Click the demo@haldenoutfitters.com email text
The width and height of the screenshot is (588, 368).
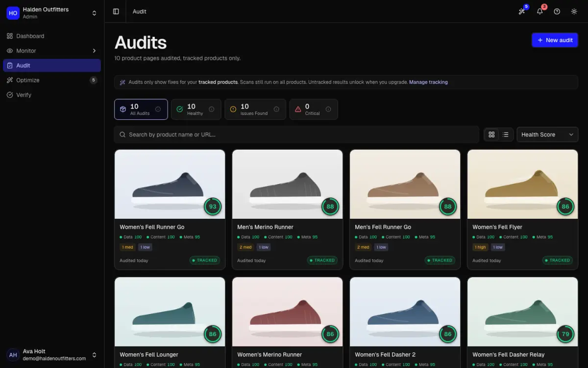point(54,359)
